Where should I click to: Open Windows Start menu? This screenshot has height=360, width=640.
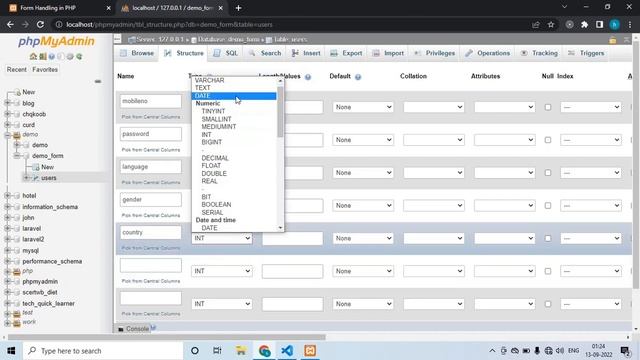tap(11, 351)
